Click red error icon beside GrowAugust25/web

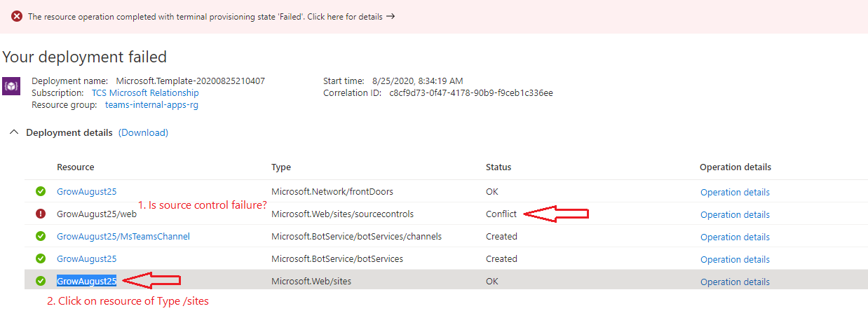(41, 214)
